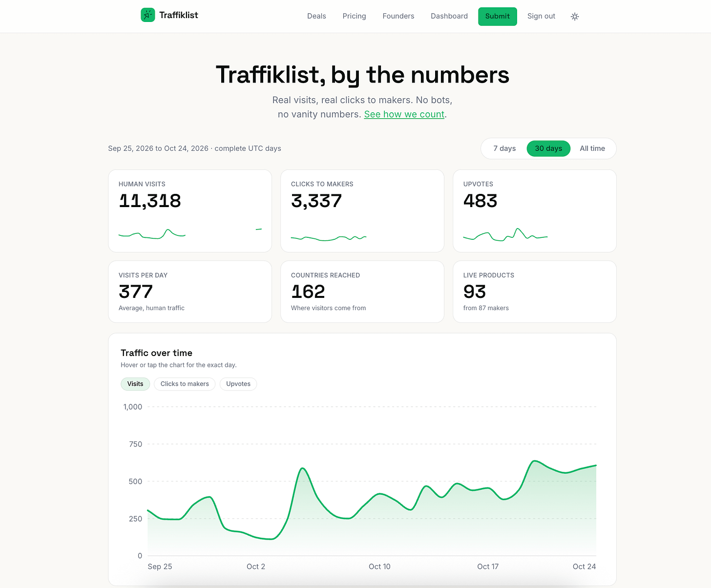The height and width of the screenshot is (588, 711).
Task: Click the '250' y-axis label
Action: pos(136,519)
